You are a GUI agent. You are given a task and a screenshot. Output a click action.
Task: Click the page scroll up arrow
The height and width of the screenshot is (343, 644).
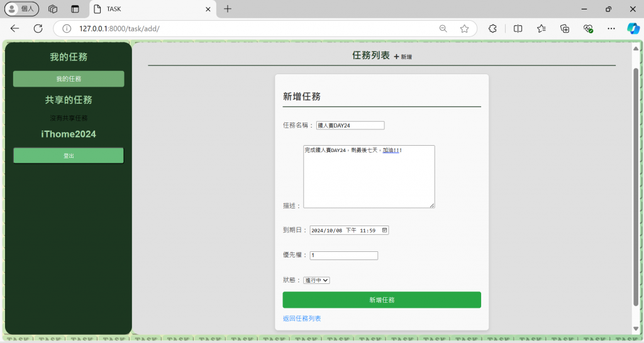pyautogui.click(x=636, y=48)
